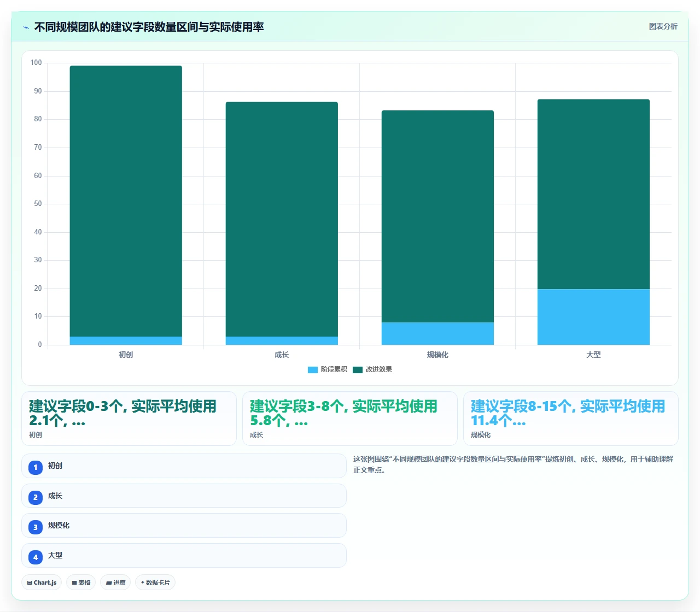
Task: Click the 图表分析 label in header
Action: click(x=663, y=26)
